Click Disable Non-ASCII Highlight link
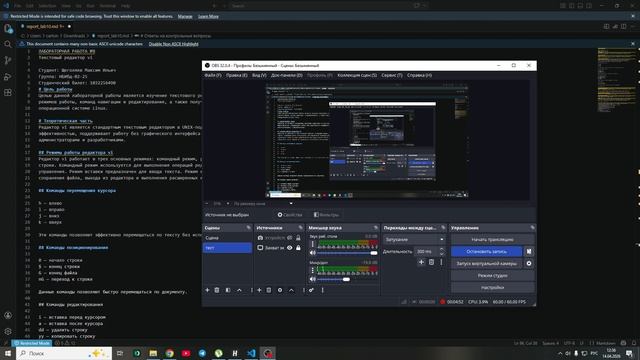Viewport: 640px width, 360px height. (173, 44)
